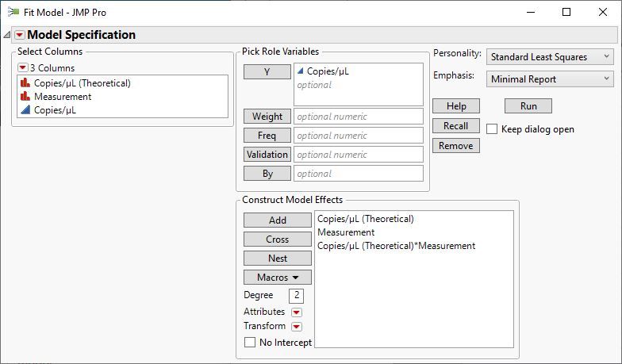Viewport: 622px width, 364px height.
Task: Select the Copies/µL (Theoretical)*Measurement interaction effect
Action: pos(396,246)
